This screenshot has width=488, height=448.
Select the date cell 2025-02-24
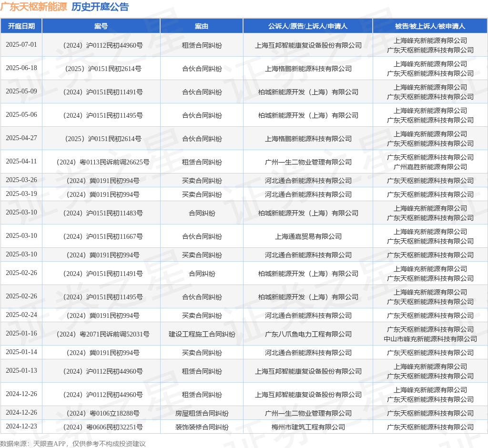21,315
